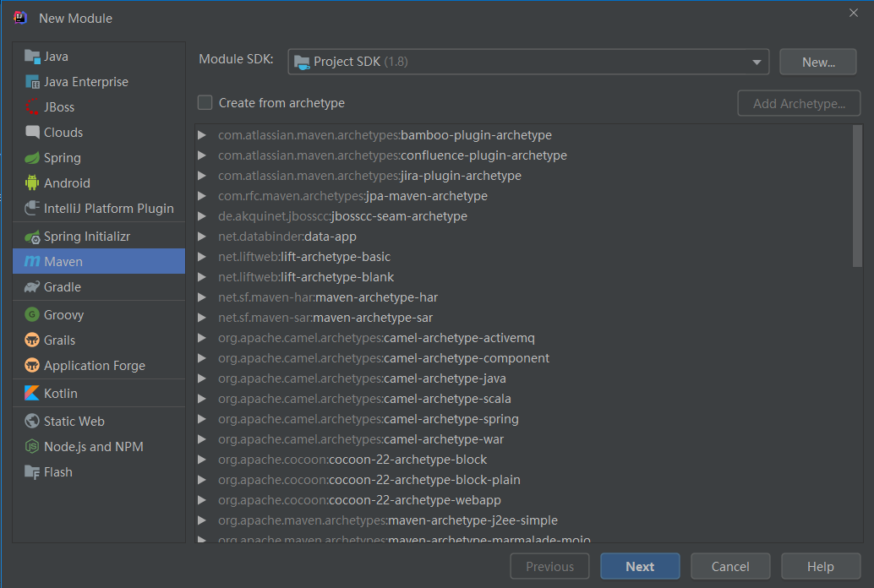Click the Help button
Screen dimensions: 874x588
coord(821,566)
